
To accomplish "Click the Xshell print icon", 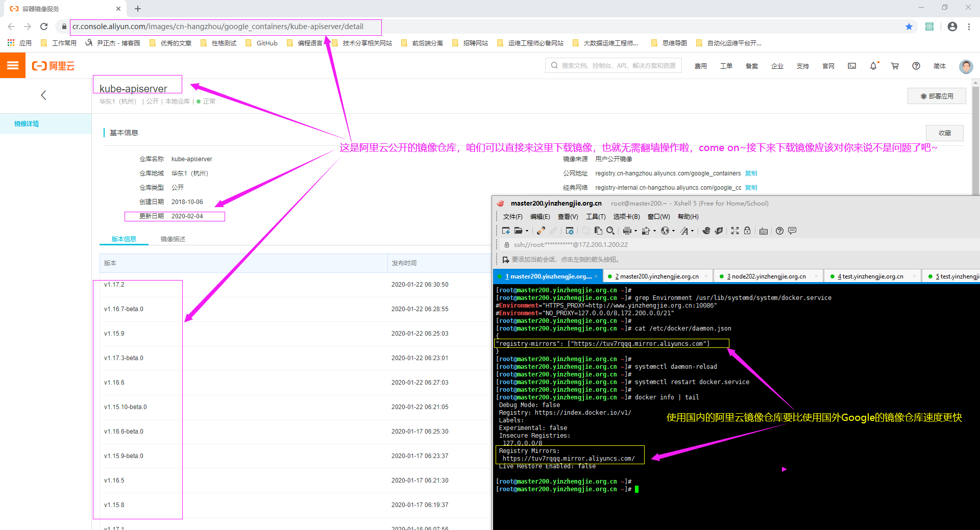I will 627,231.
